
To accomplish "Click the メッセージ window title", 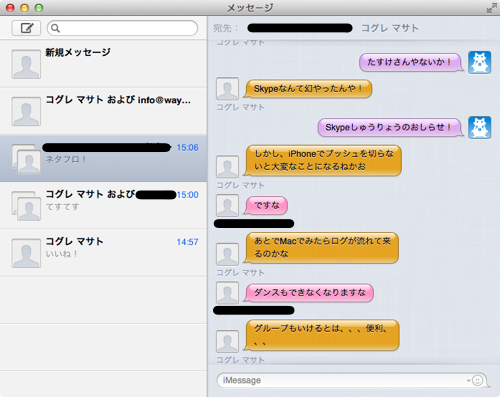I will tap(250, 8).
